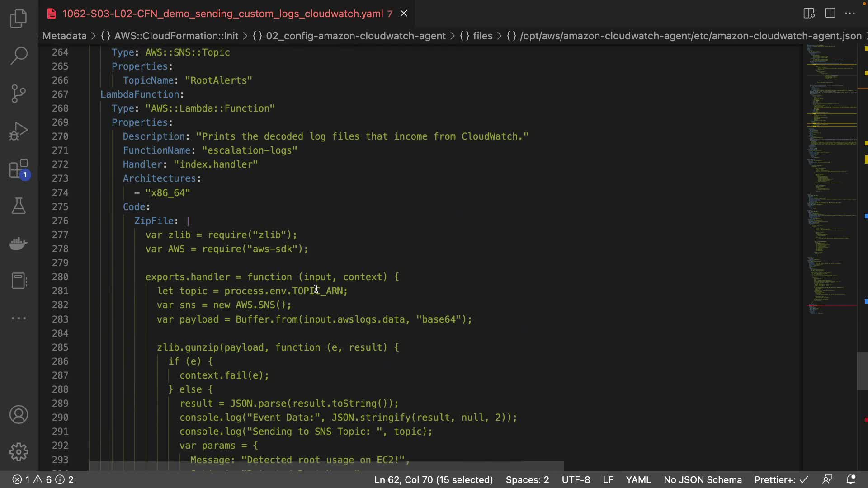Open Run and Debug view
This screenshot has width=868, height=488.
[x=19, y=131]
